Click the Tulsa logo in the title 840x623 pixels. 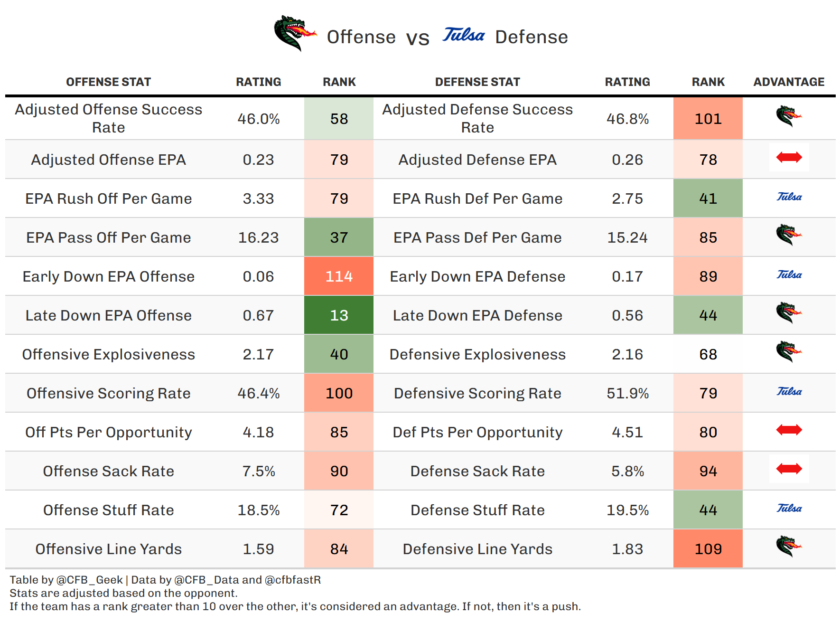tap(464, 35)
